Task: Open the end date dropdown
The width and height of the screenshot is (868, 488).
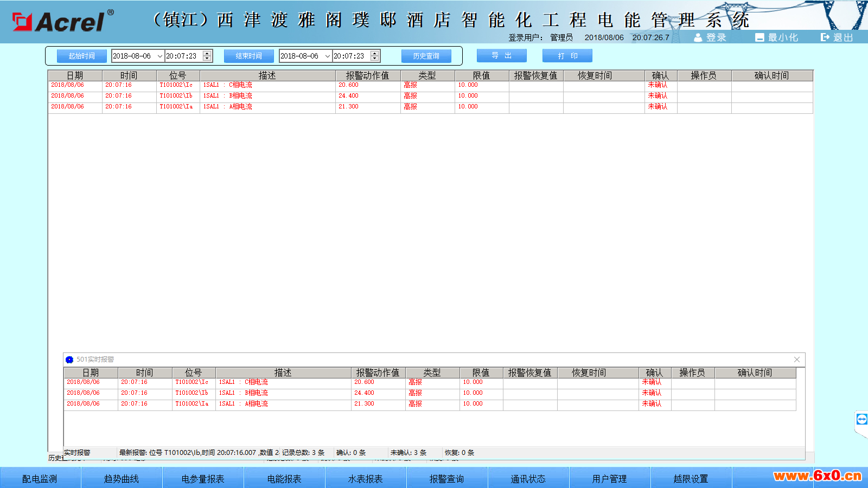Action: (327, 56)
